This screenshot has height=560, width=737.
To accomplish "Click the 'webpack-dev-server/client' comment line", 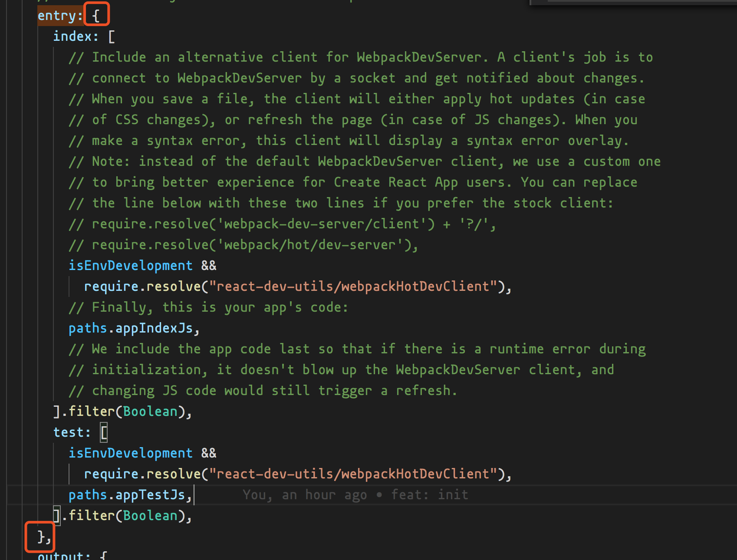I will 282,224.
